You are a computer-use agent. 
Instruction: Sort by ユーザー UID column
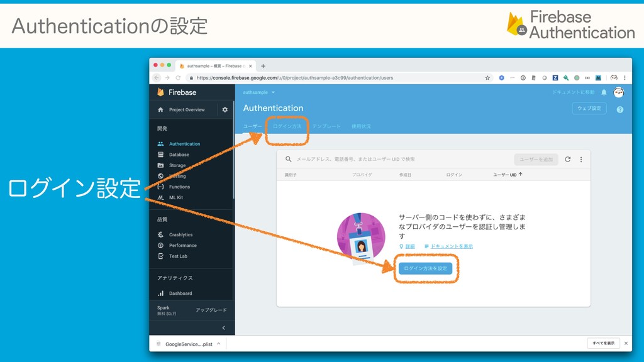coord(508,175)
